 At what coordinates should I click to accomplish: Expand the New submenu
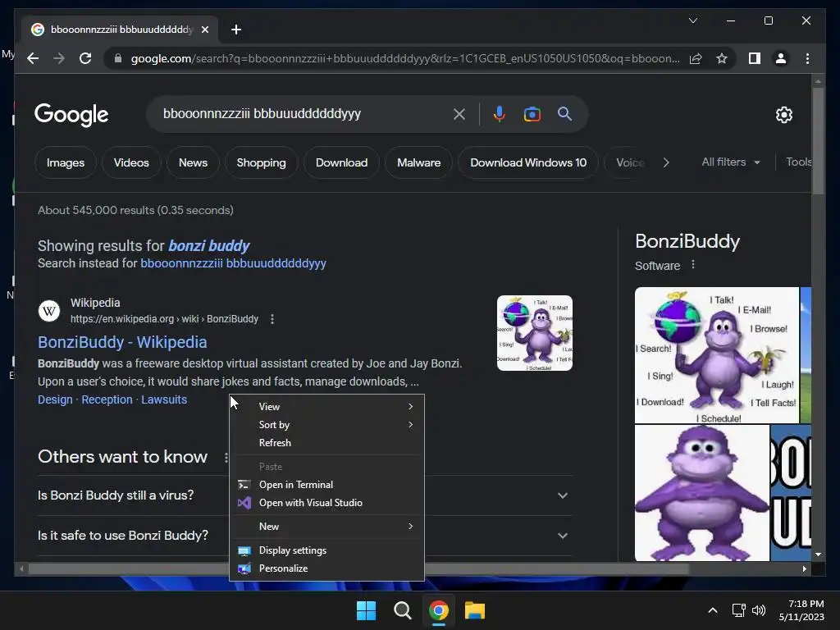tap(326, 527)
